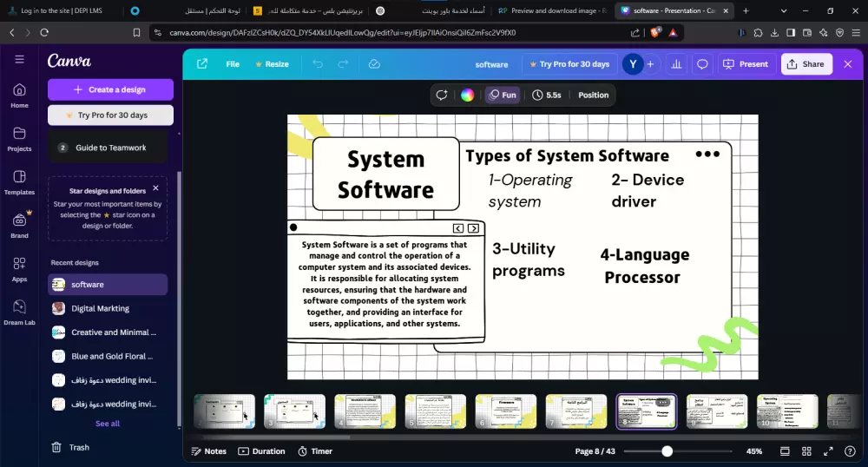This screenshot has width=868, height=467.
Task: Open the File menu
Action: coord(233,64)
